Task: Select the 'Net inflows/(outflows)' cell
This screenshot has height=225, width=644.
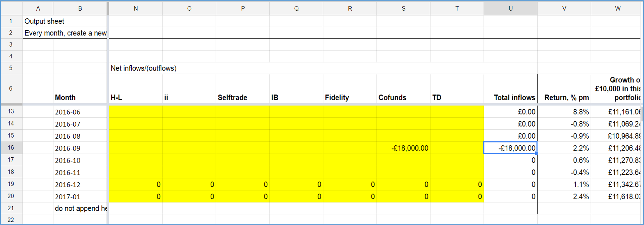Action: point(144,68)
